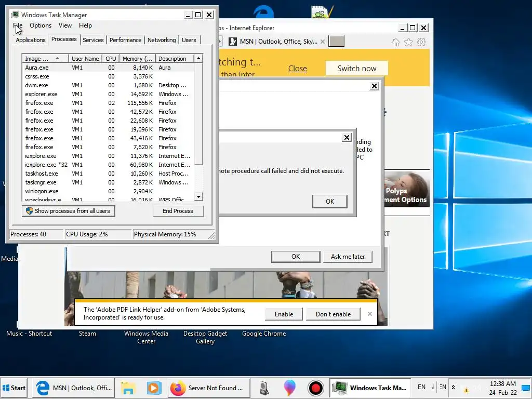Click the MSN tab favicon

[233, 42]
